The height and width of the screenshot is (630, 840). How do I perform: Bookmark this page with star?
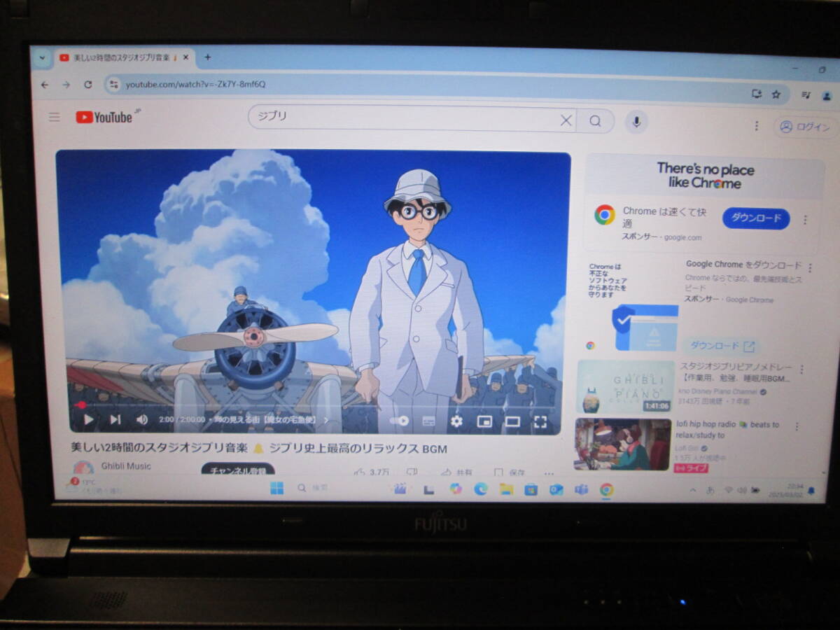(x=776, y=94)
